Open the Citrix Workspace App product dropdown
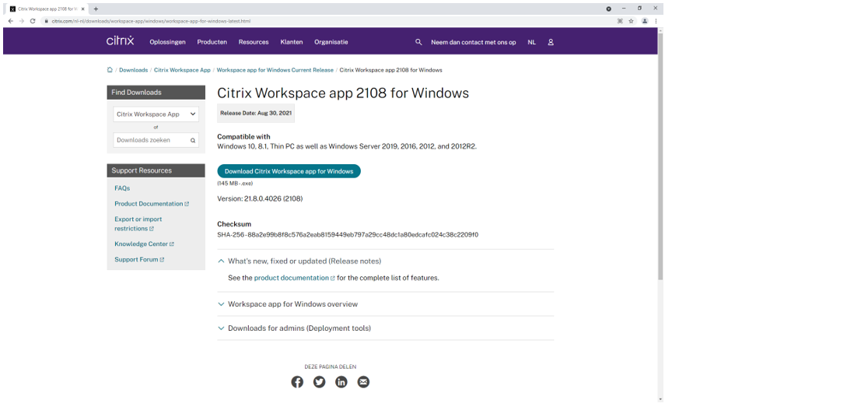 pos(156,114)
